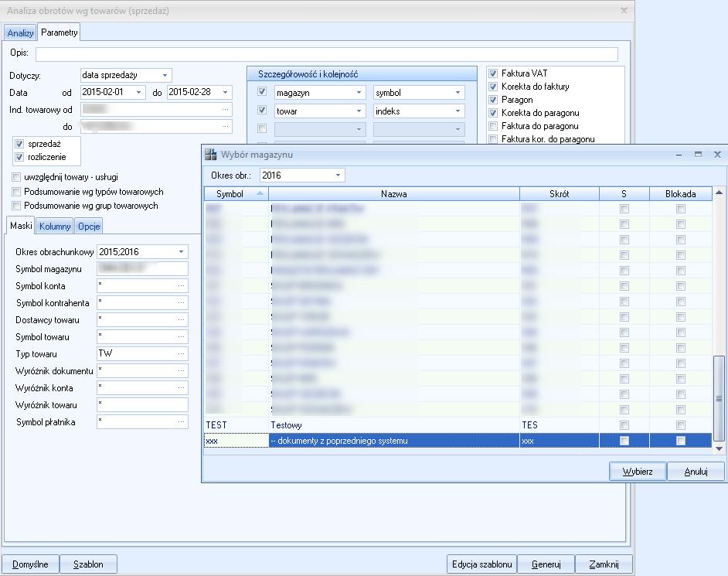This screenshot has width=728, height=576.
Task: Tick S checkbox in TEST row
Action: [x=624, y=425]
